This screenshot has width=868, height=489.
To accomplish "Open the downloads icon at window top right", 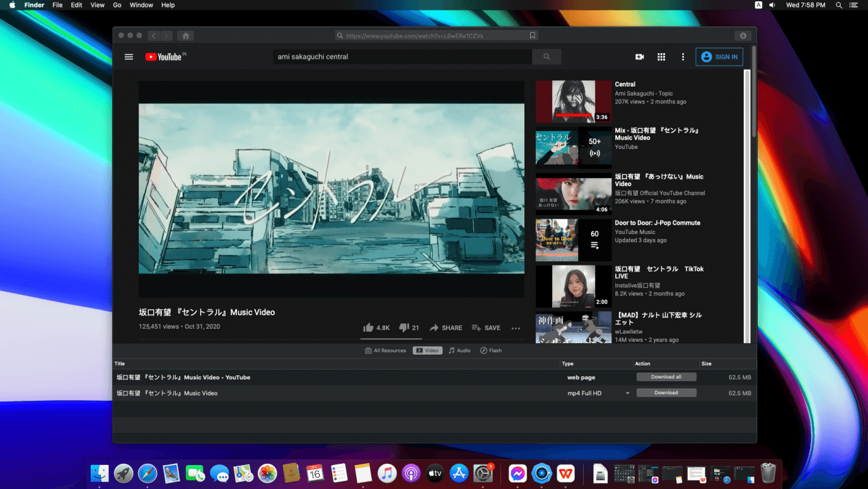I will (743, 36).
